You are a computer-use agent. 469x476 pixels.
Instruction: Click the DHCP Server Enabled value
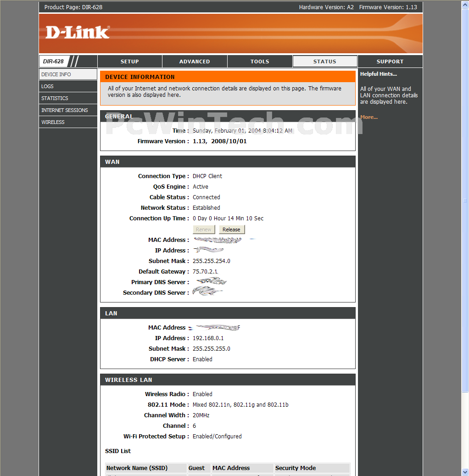(202, 359)
